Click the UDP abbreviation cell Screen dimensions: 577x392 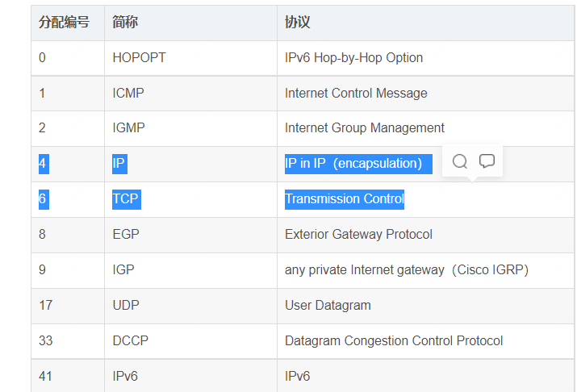[x=128, y=306]
